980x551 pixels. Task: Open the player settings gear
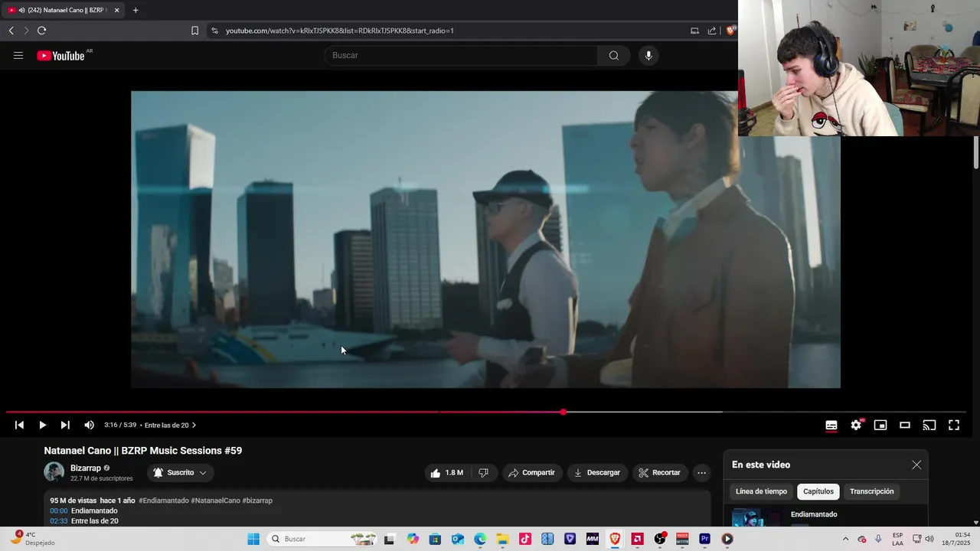(856, 425)
